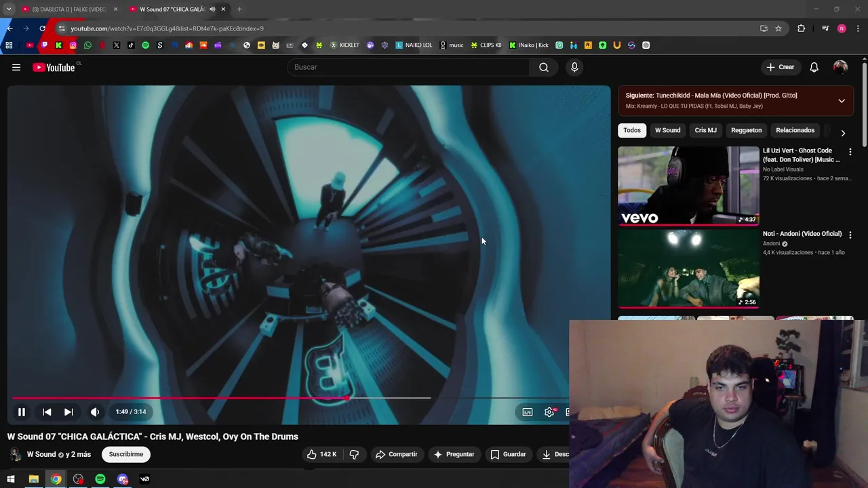
Task: Click the address bar URL
Action: point(167,28)
